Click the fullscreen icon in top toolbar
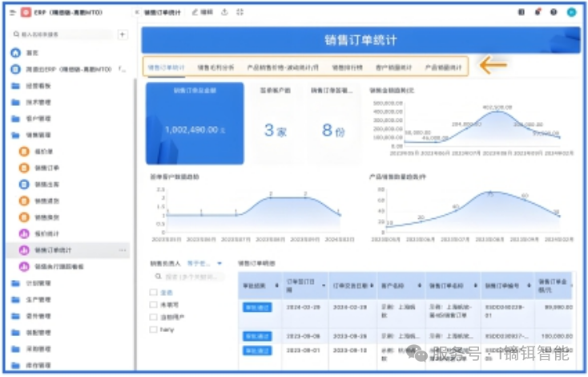 pyautogui.click(x=240, y=12)
